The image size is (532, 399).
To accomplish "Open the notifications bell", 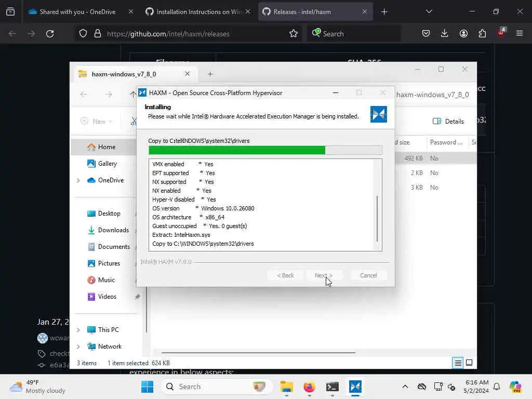I will pyautogui.click(x=497, y=387).
